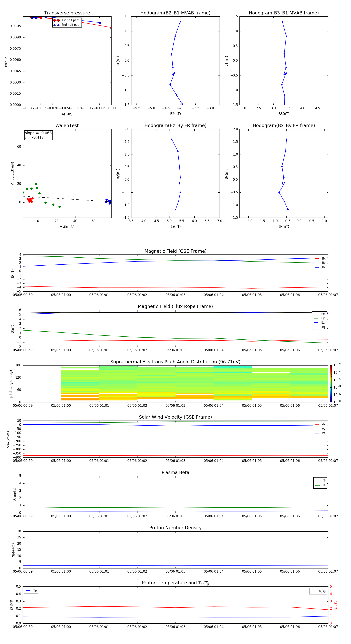Click the 'Bx(nT)' x-axis label
351x644 pixels.
284,227
